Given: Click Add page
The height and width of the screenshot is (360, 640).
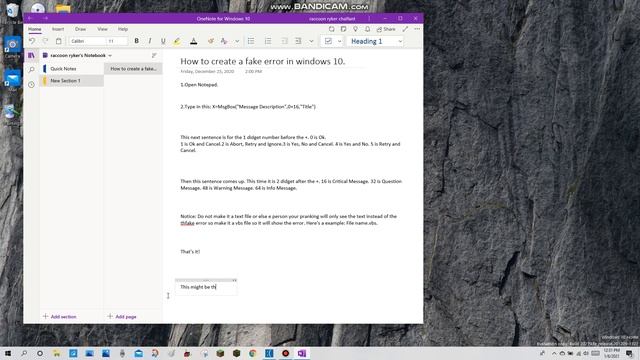Looking at the screenshot, I should click(x=122, y=317).
